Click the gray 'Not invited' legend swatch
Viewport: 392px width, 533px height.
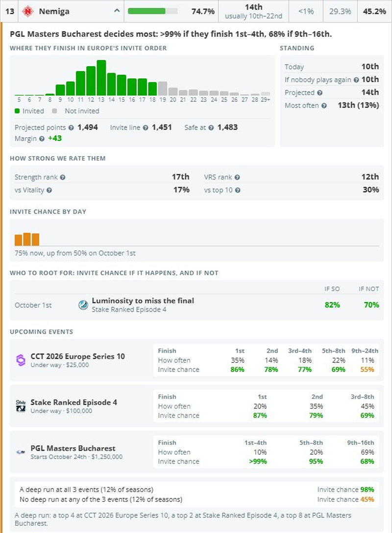tap(54, 111)
